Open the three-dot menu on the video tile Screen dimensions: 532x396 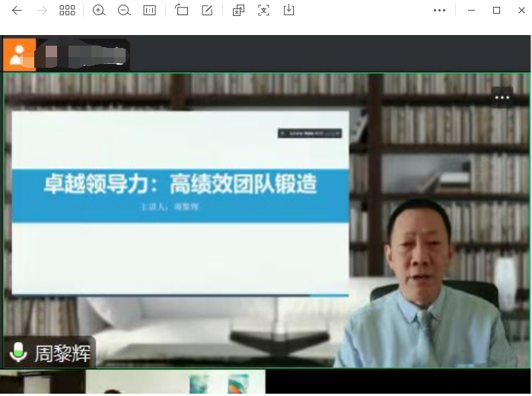[x=502, y=97]
